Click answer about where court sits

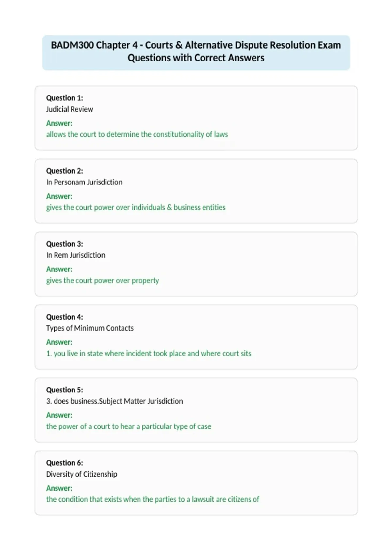(149, 353)
